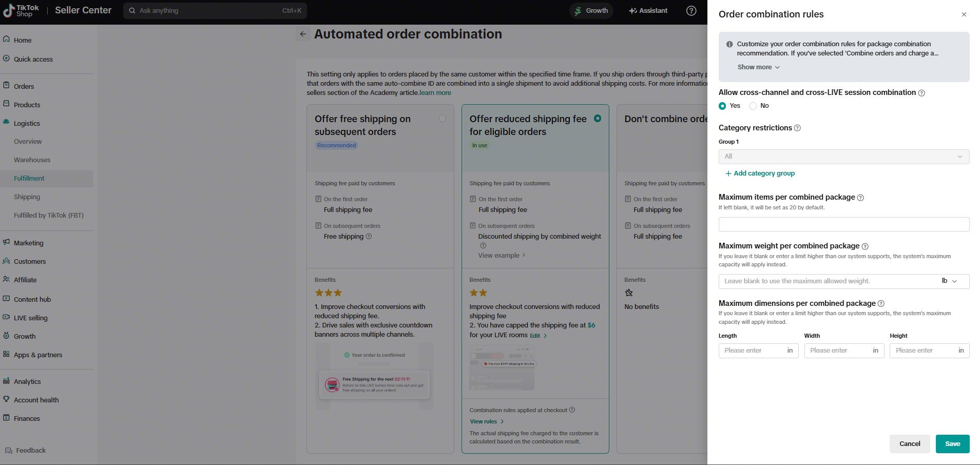980x465 pixels.
Task: Click the Affiliate sidebar icon
Action: (x=6, y=279)
